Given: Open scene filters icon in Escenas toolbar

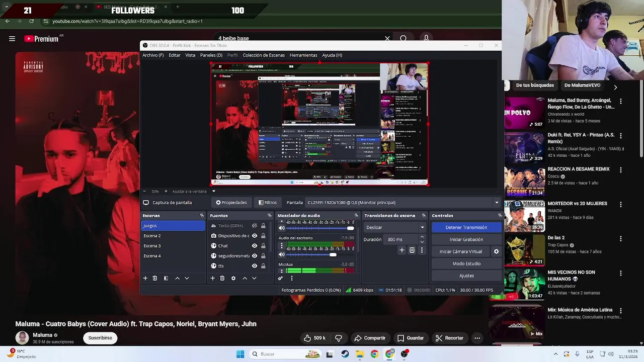Looking at the screenshot, I should coord(166,278).
